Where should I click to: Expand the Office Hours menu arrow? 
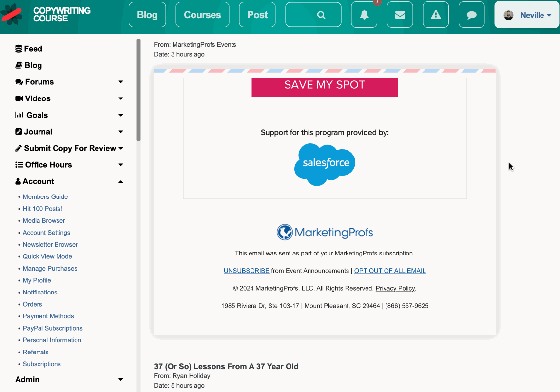point(121,165)
